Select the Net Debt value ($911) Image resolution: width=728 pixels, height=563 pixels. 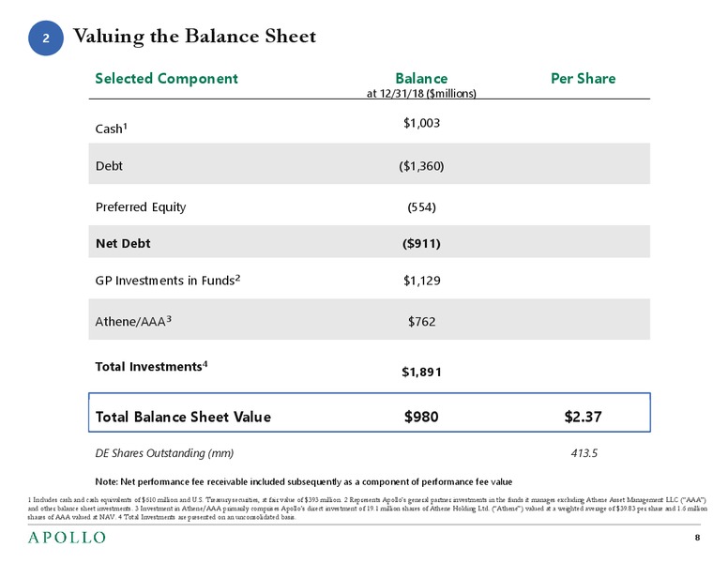[x=421, y=243]
